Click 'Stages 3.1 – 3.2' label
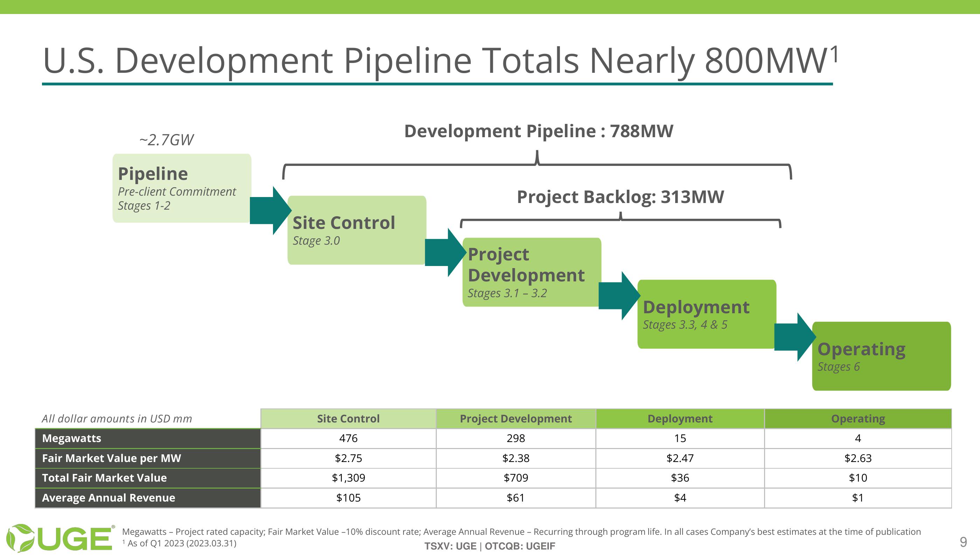Viewport: 980px width, 560px height. pos(507,293)
